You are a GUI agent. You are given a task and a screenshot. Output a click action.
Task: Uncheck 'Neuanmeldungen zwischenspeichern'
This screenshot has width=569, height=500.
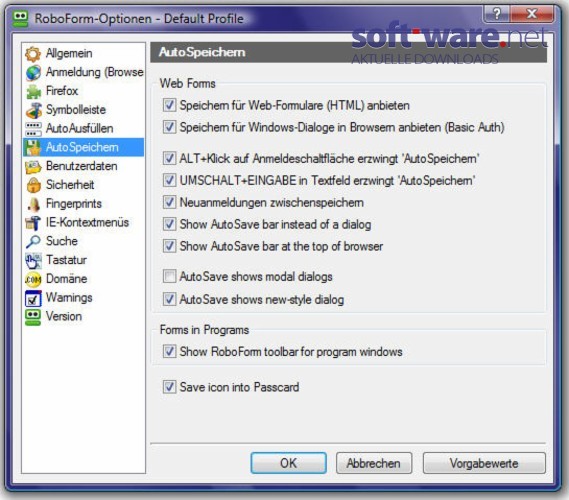coord(169,202)
